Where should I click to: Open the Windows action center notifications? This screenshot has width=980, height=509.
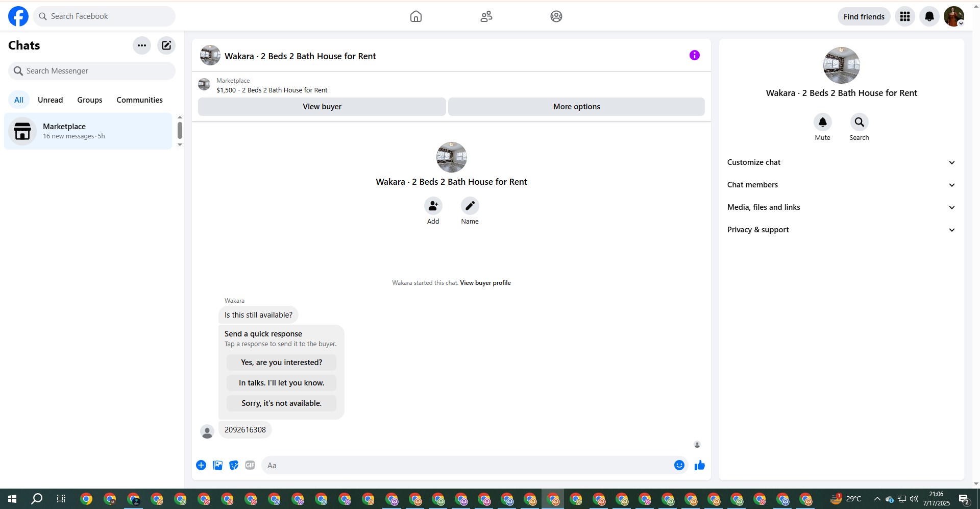pyautogui.click(x=964, y=499)
